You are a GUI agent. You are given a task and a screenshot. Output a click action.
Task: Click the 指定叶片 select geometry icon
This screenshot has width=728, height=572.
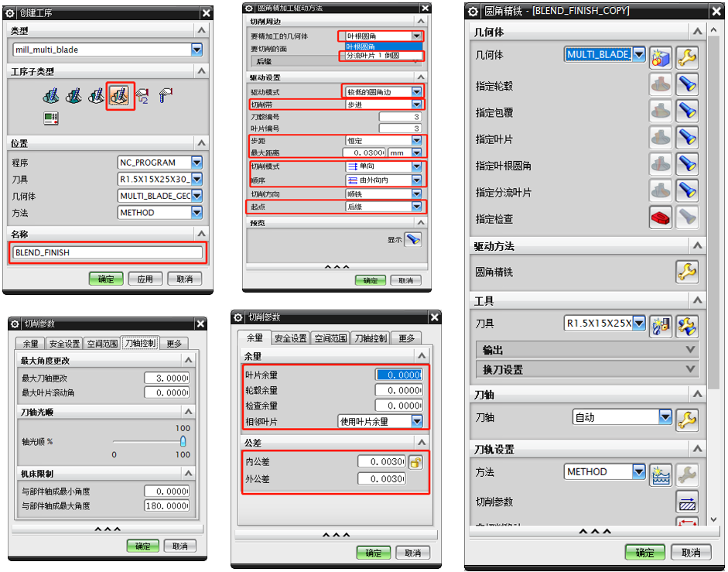pyautogui.click(x=661, y=138)
